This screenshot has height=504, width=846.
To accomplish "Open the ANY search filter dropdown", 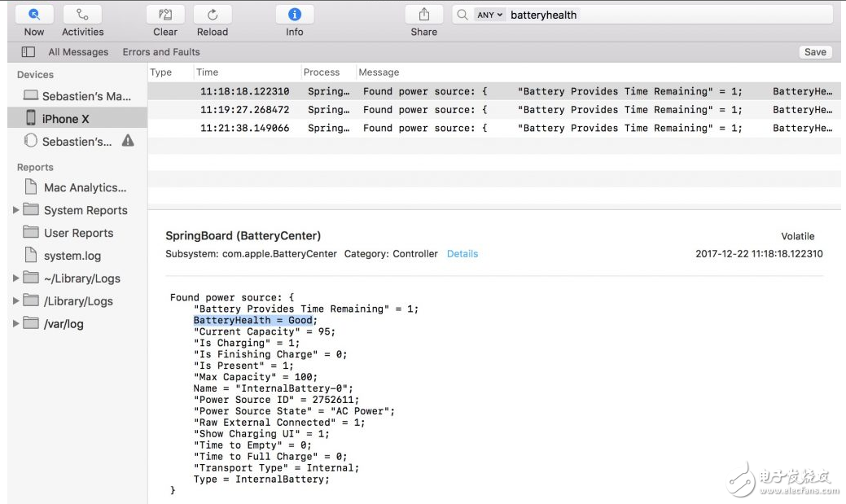I will tap(490, 15).
